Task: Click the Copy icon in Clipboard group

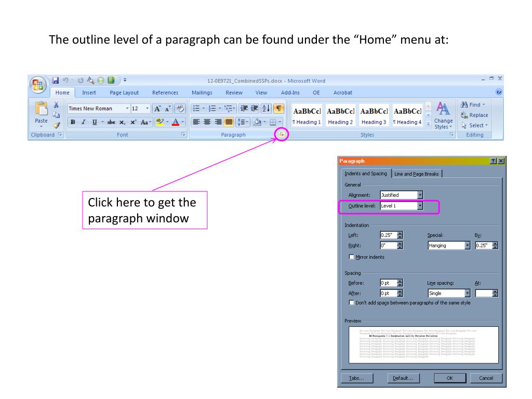Action: click(x=56, y=115)
